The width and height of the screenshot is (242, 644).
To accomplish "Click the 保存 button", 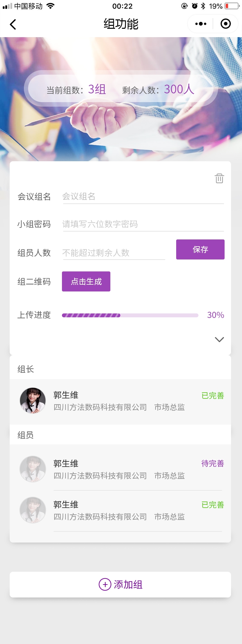I will [x=200, y=249].
